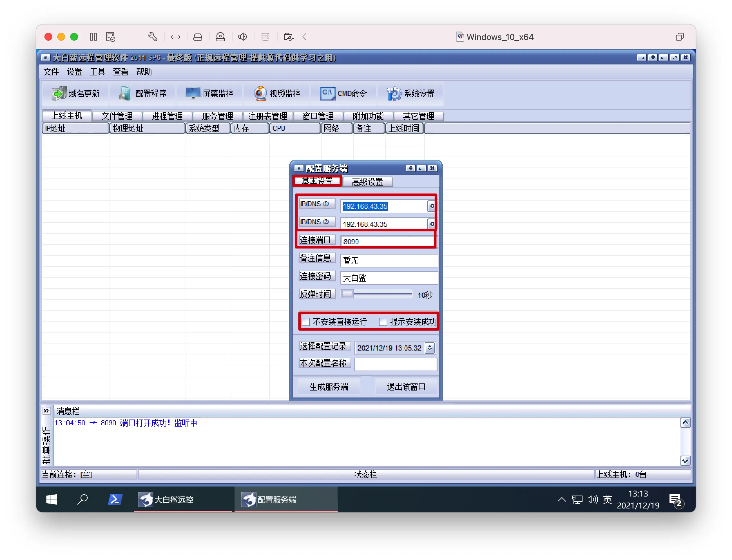Image resolution: width=732 pixels, height=560 pixels.
Task: Click message log scrollbar up arrow
Action: point(685,423)
